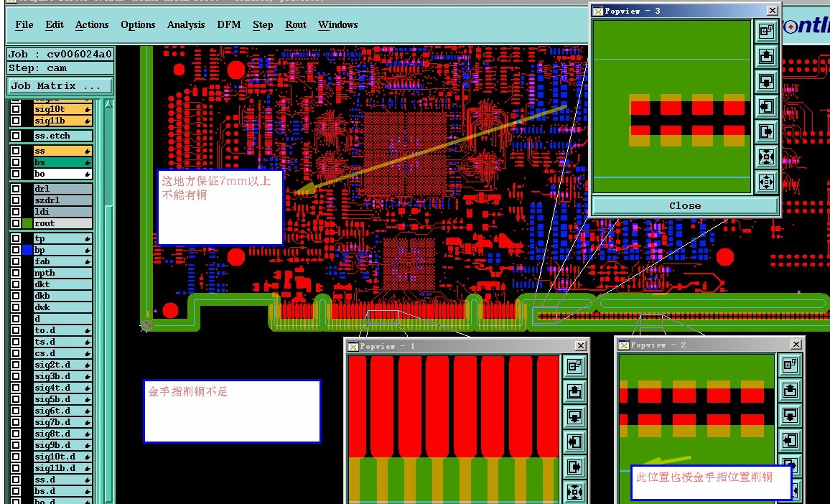Click the Job Matrix ... button
Image resolution: width=830 pixels, height=504 pixels.
coord(60,85)
